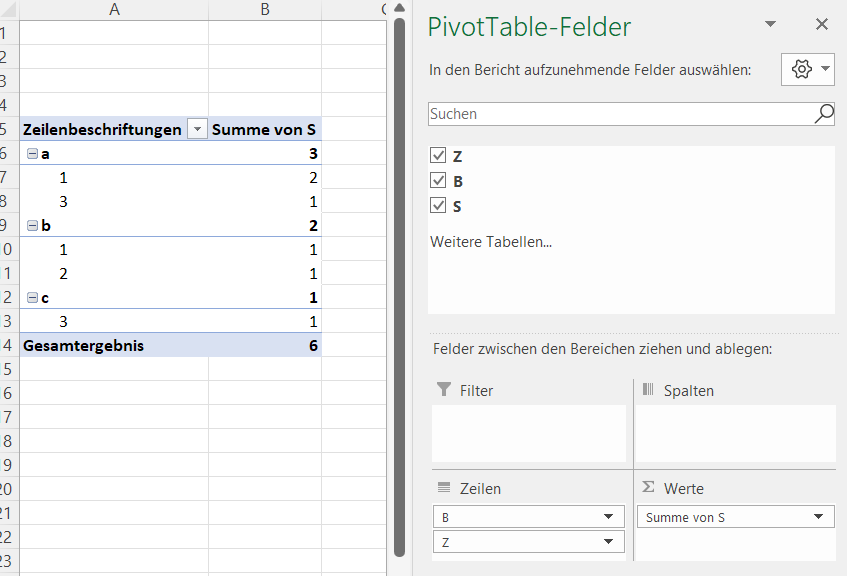847x576 pixels.
Task: Click into the Suchen field box
Action: [618, 114]
